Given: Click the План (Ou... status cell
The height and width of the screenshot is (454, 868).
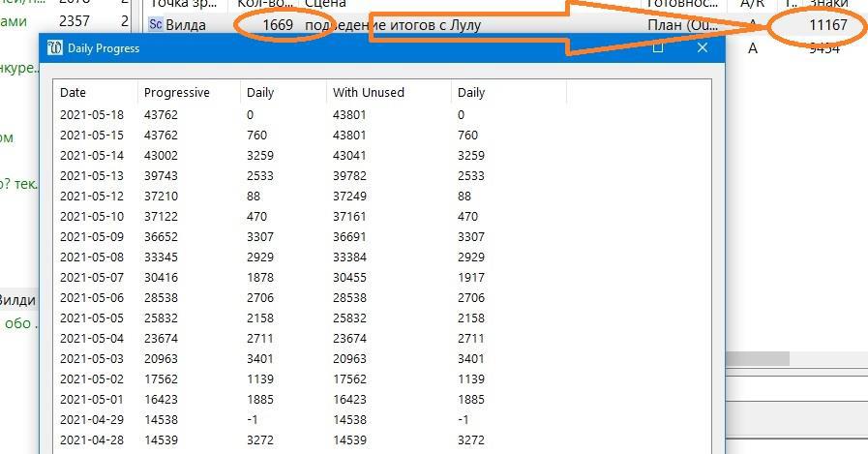Looking at the screenshot, I should tap(680, 25).
